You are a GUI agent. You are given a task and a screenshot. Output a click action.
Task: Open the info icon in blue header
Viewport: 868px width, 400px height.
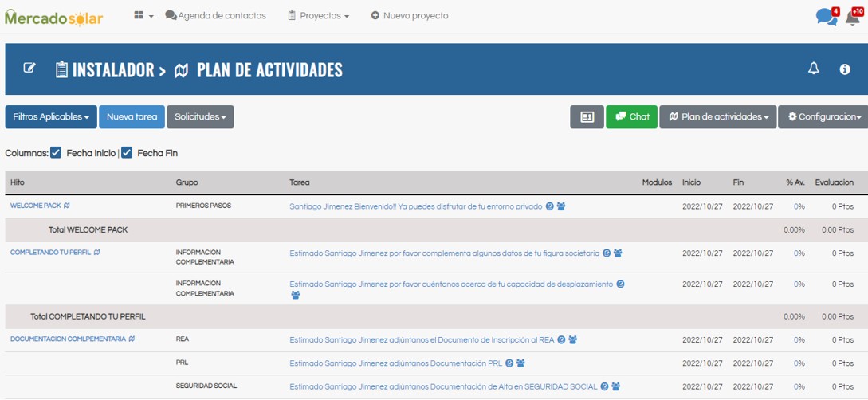[845, 69]
